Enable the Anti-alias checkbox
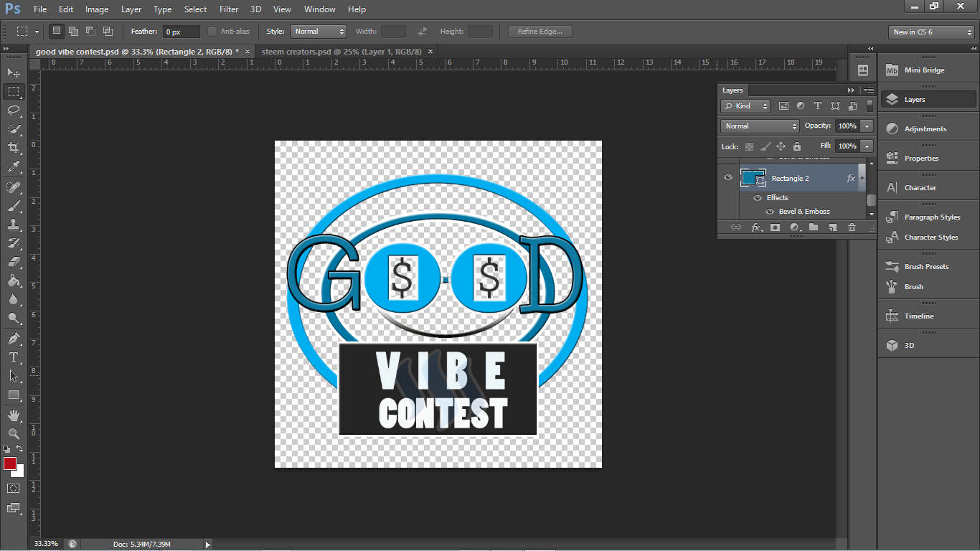This screenshot has width=980, height=551. [212, 31]
